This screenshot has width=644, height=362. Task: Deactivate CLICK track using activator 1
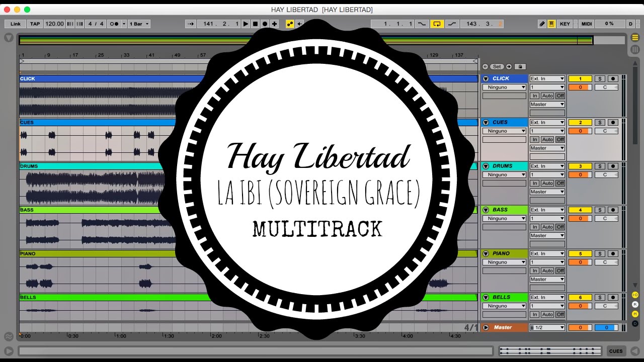(x=580, y=78)
